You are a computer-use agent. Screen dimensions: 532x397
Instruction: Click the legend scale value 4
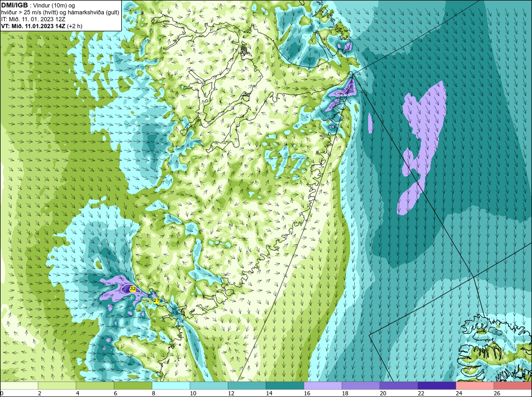78,393
